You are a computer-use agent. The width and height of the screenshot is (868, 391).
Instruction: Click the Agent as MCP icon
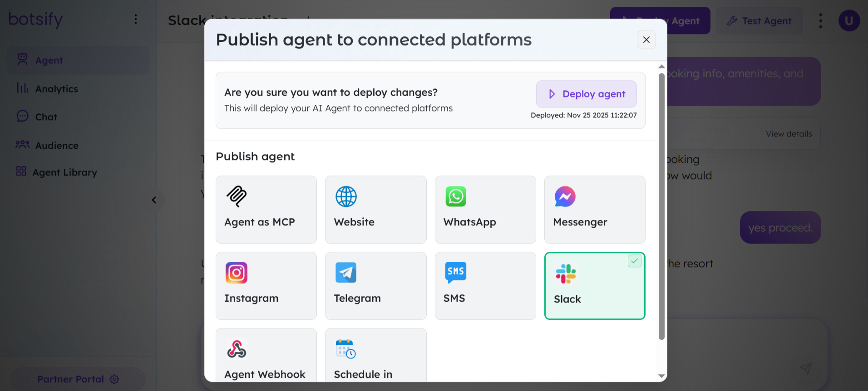coord(237,196)
